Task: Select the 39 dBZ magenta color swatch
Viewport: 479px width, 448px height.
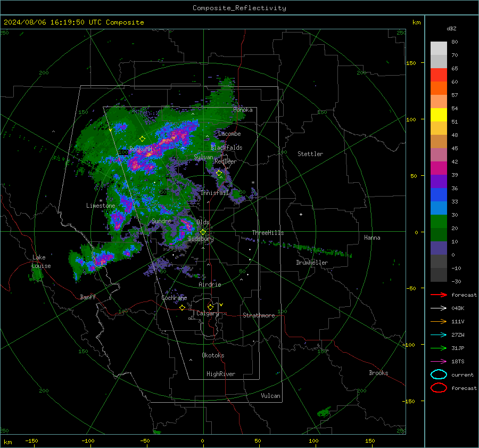Action: [x=439, y=168]
